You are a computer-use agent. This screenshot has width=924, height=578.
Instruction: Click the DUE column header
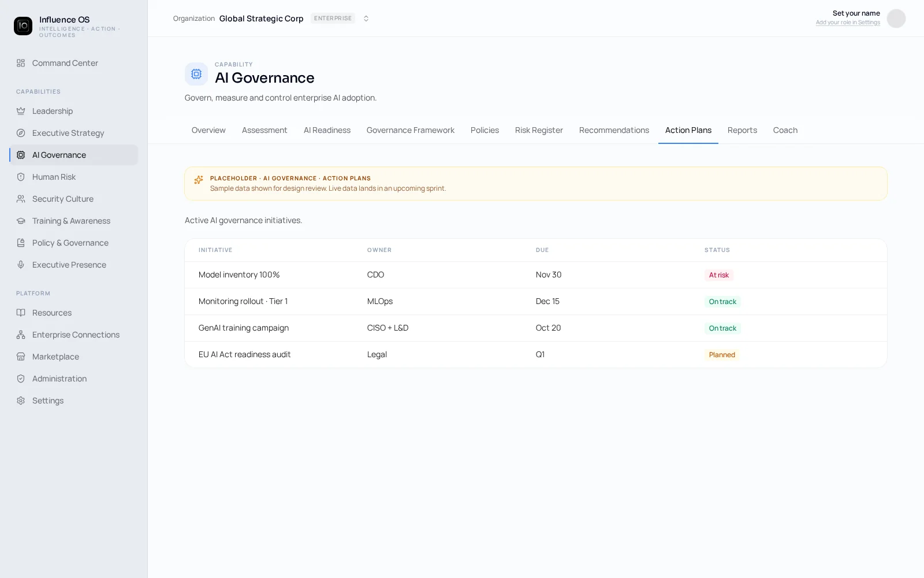pos(542,250)
